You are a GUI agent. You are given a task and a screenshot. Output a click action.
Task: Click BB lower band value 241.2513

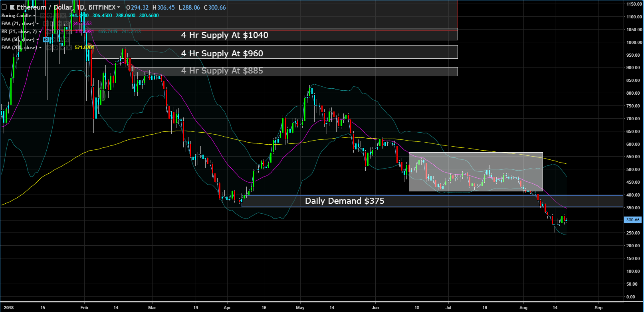coord(131,32)
